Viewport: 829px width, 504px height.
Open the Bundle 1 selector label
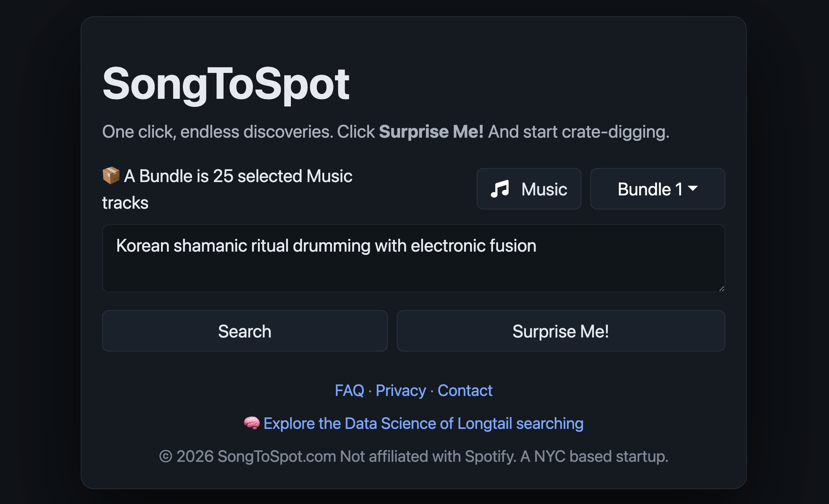point(650,189)
